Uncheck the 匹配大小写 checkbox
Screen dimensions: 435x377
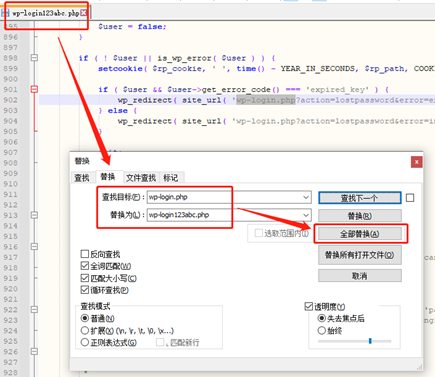pyautogui.click(x=85, y=278)
